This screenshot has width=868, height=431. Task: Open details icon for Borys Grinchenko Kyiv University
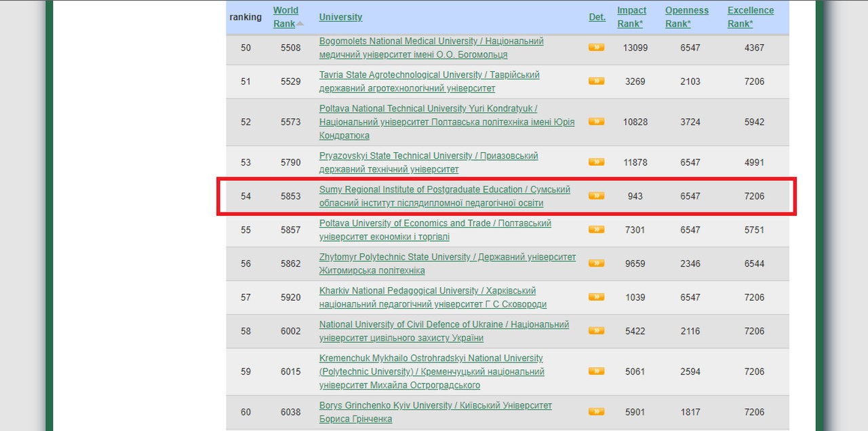(x=596, y=411)
